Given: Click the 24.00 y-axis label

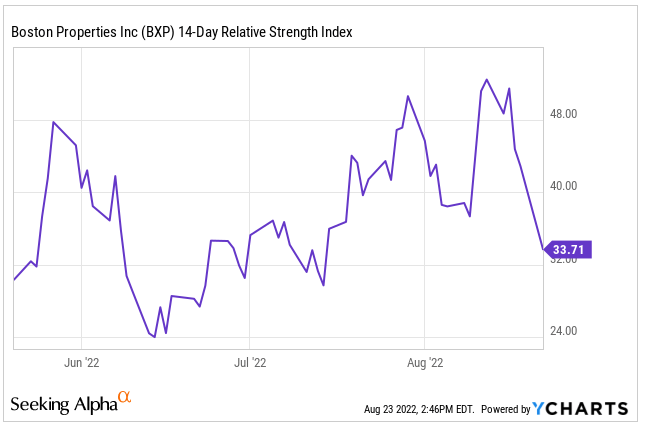Looking at the screenshot, I should coord(565,331).
